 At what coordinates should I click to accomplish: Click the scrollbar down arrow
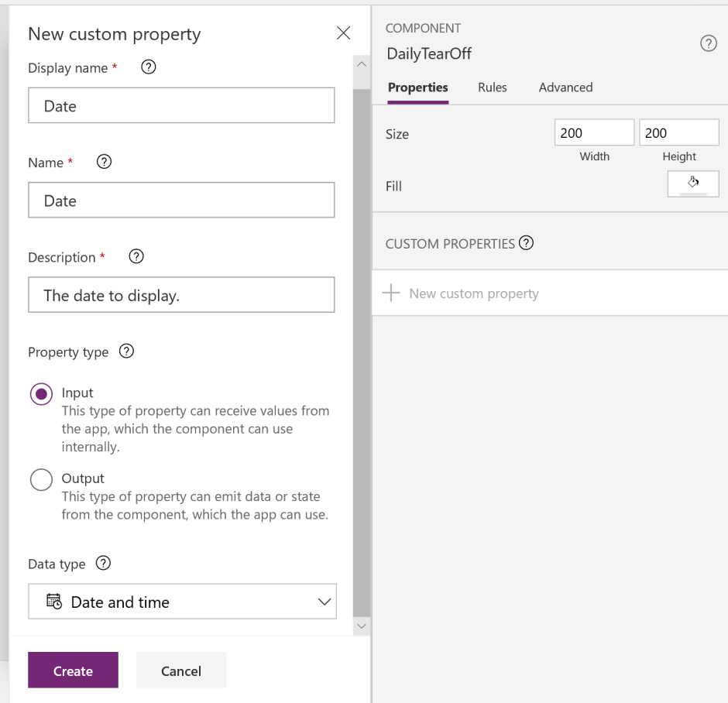pyautogui.click(x=361, y=625)
